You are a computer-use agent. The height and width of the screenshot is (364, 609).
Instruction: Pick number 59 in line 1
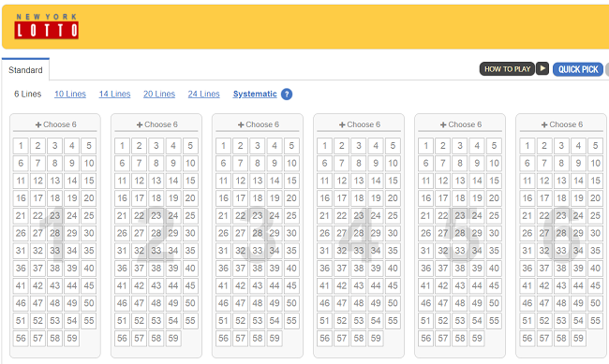coord(72,338)
